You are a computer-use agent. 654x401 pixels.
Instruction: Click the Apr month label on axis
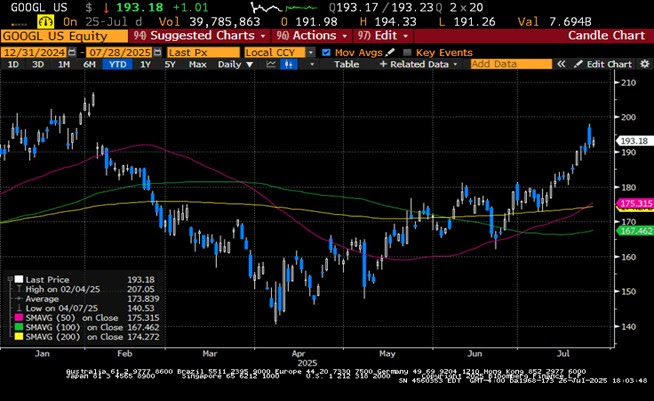(298, 353)
